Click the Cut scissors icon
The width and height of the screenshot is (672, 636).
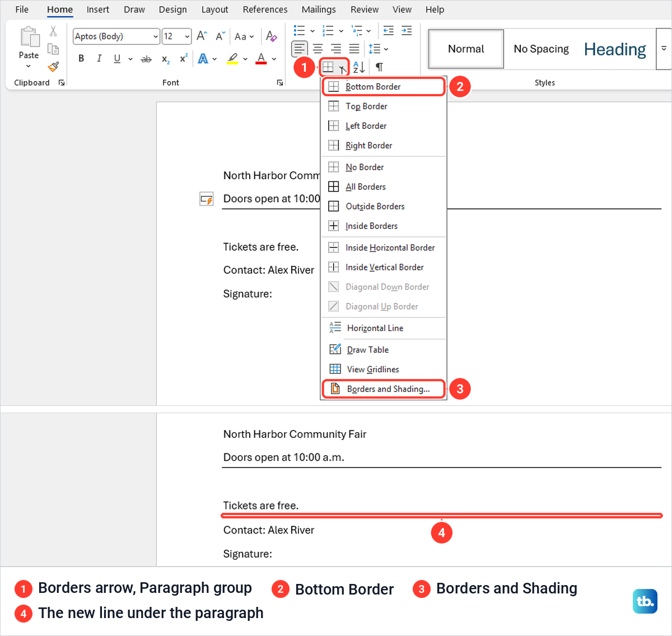point(53,31)
